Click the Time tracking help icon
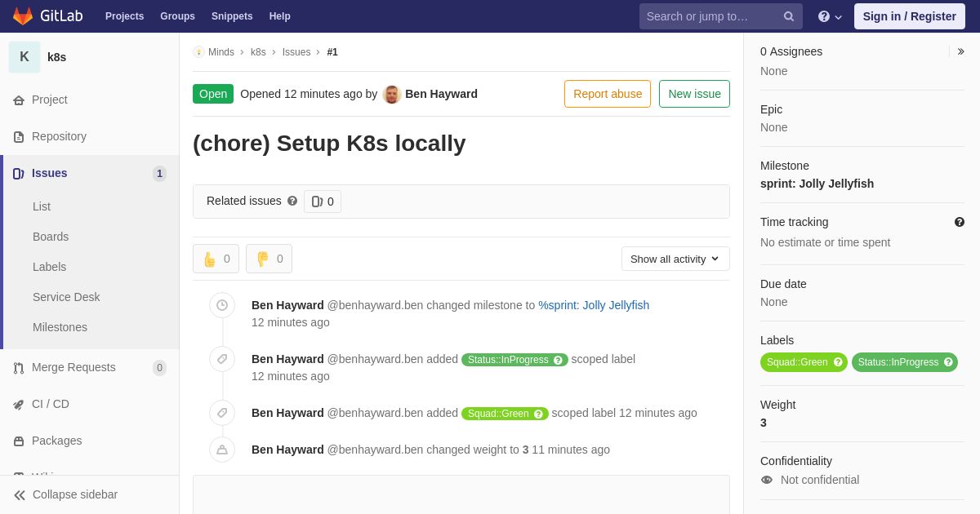 (959, 222)
